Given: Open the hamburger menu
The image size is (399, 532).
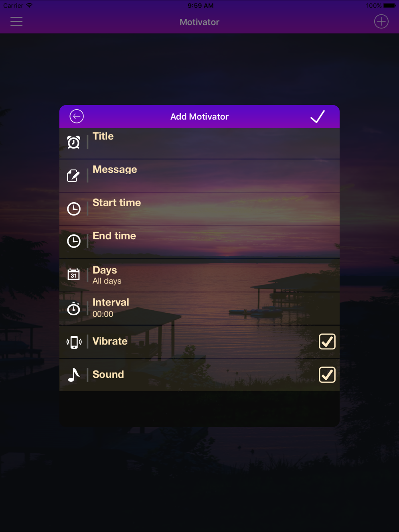Looking at the screenshot, I should click(x=16, y=22).
